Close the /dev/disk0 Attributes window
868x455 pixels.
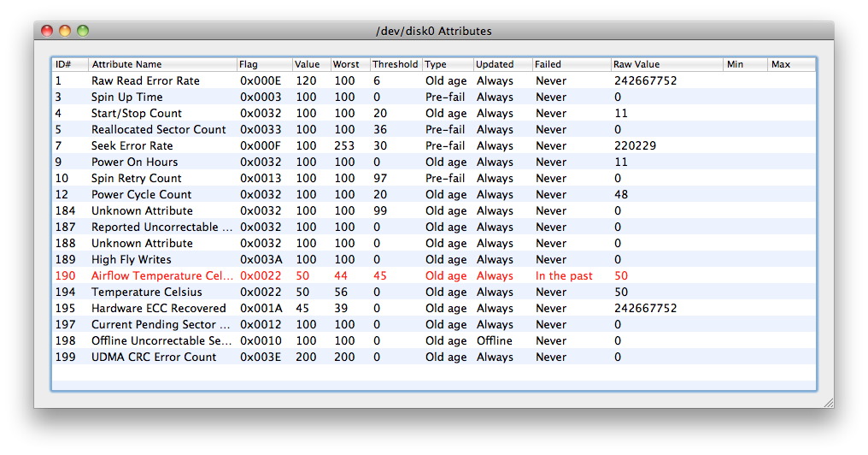(47, 31)
